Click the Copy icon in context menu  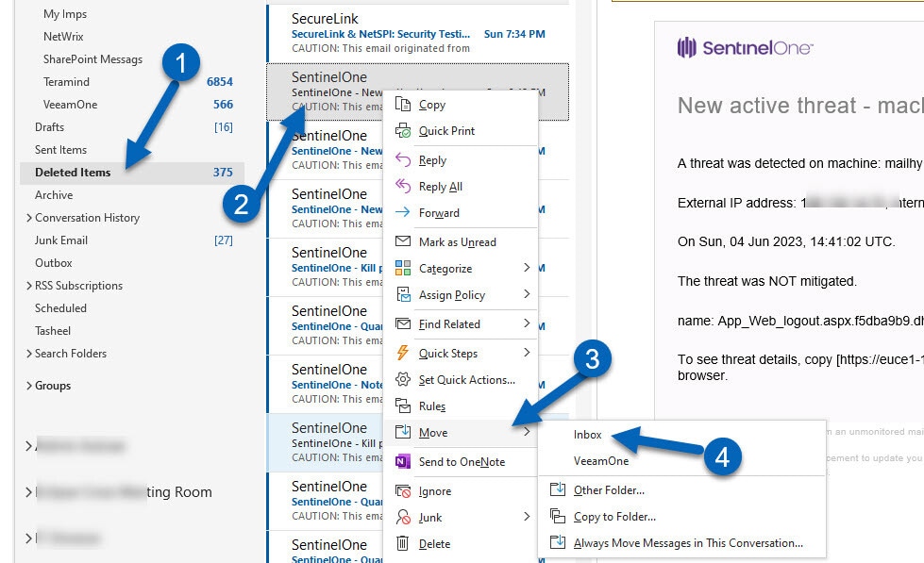pos(403,105)
